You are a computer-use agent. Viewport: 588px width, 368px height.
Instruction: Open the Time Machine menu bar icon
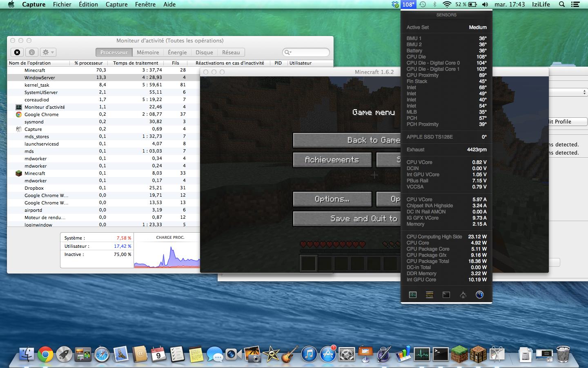coord(423,4)
